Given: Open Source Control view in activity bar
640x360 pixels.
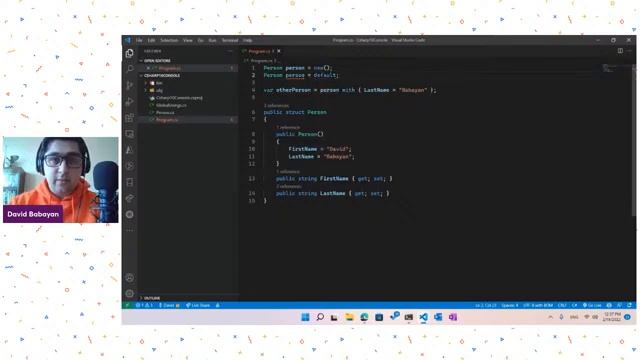Looking at the screenshot, I should tap(130, 85).
